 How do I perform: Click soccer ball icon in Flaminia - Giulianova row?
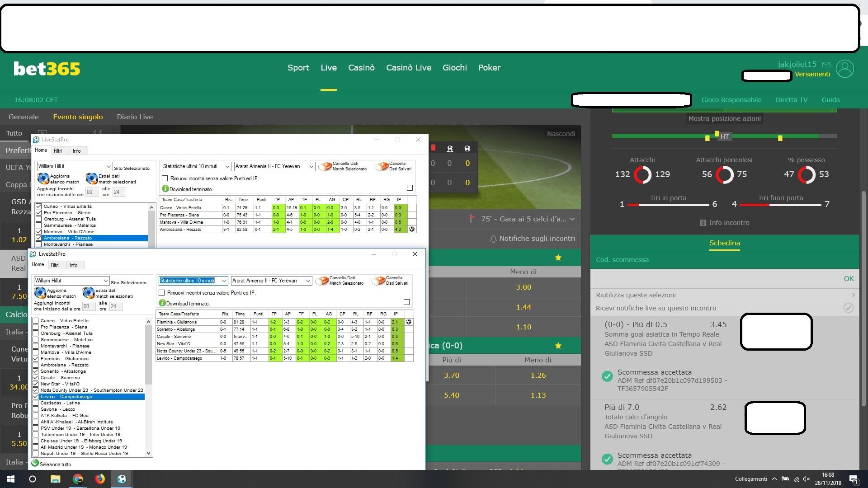(x=409, y=322)
